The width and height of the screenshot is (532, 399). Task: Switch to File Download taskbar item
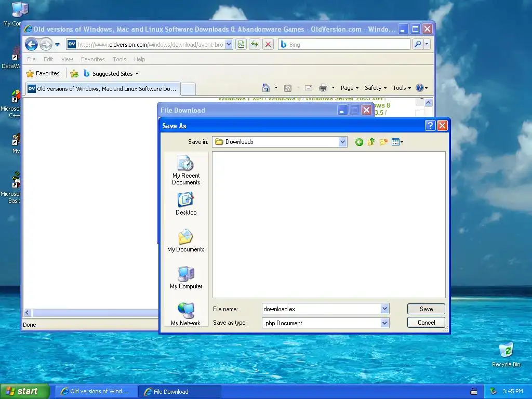(180, 392)
